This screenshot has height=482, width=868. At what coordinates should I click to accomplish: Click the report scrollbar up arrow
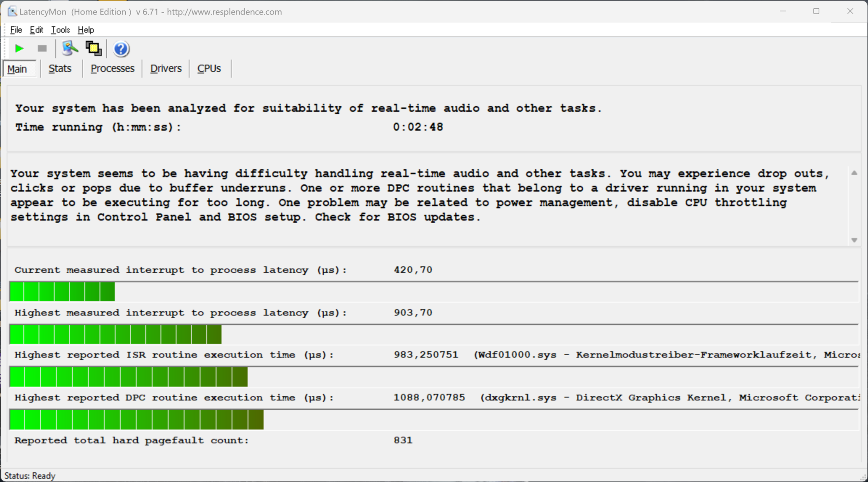click(x=854, y=173)
